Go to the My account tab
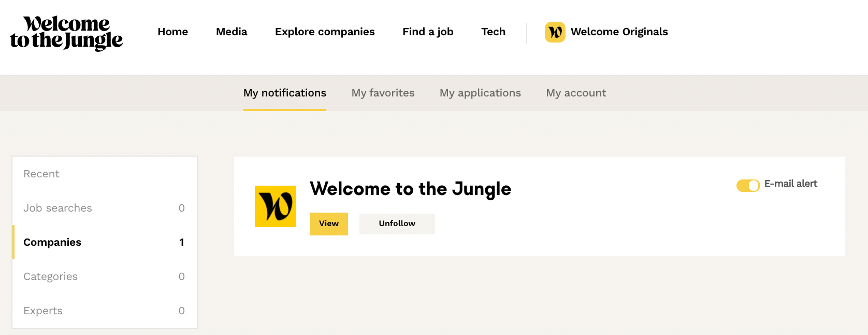This screenshot has width=868, height=335. pos(576,93)
